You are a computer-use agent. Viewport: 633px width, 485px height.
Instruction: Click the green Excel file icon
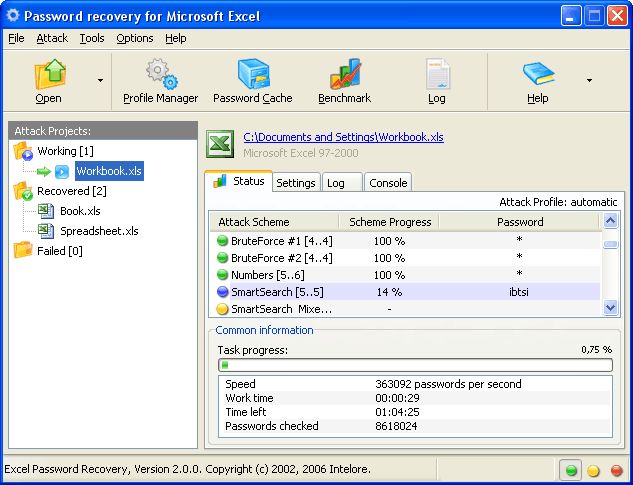tap(220, 144)
